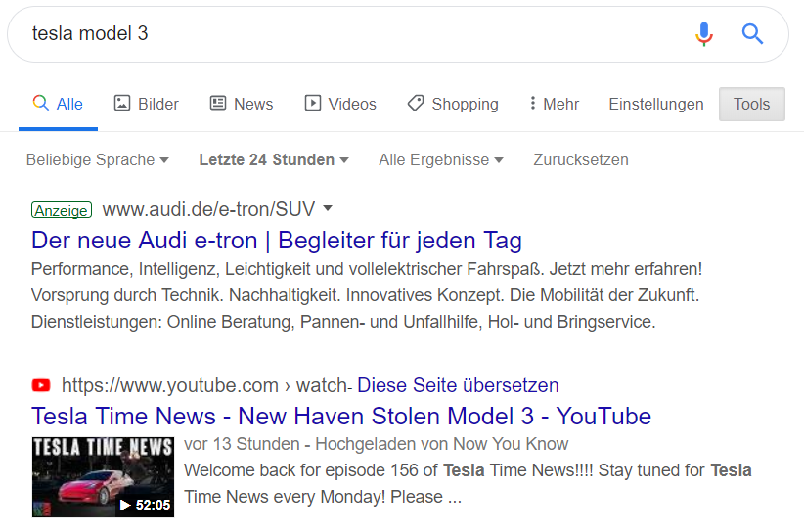Toggle the Tools button
Screen dimensions: 804x532
click(x=752, y=104)
